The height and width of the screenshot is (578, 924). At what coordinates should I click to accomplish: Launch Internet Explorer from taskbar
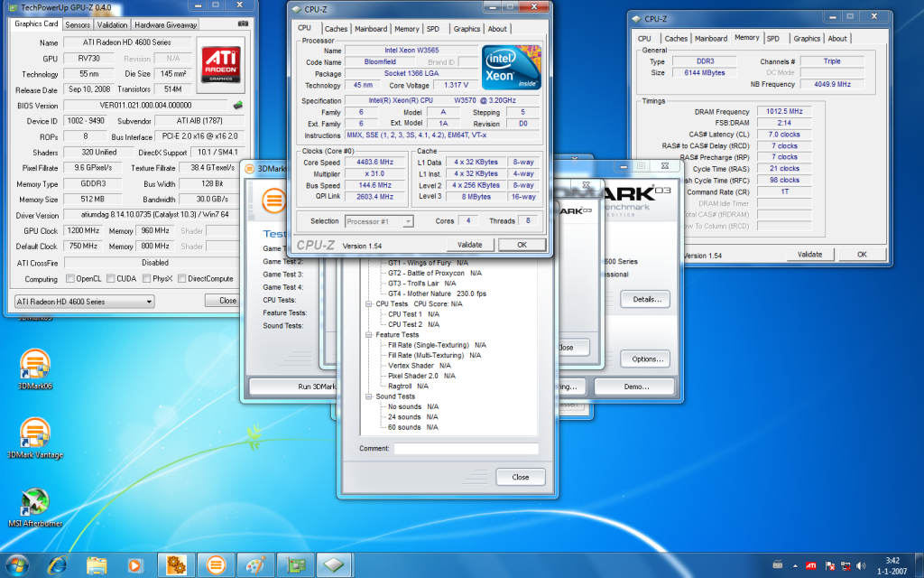coord(57,565)
